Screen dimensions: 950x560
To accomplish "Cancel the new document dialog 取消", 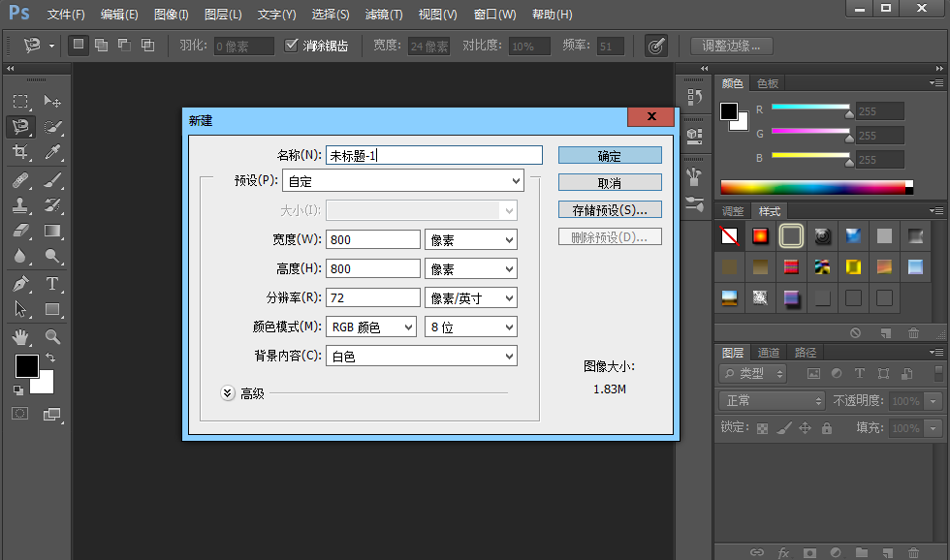I will pos(610,183).
